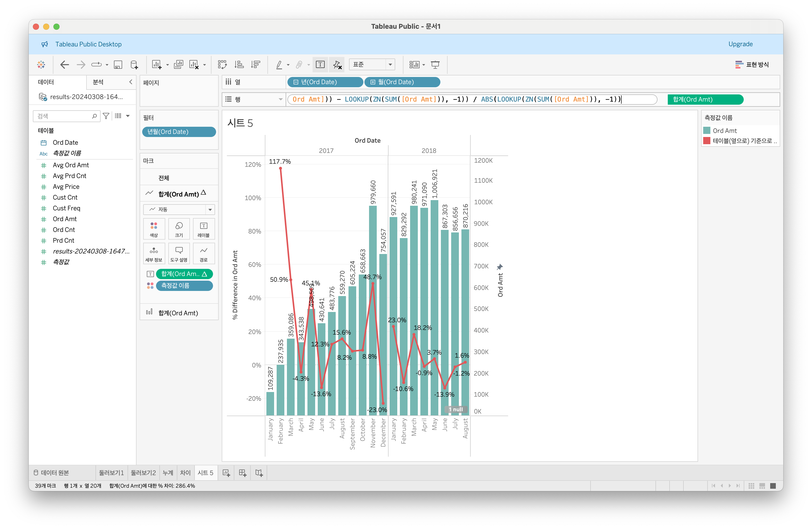Open the 표현 방식 Show Me button
The width and height of the screenshot is (812, 529).
(752, 64)
